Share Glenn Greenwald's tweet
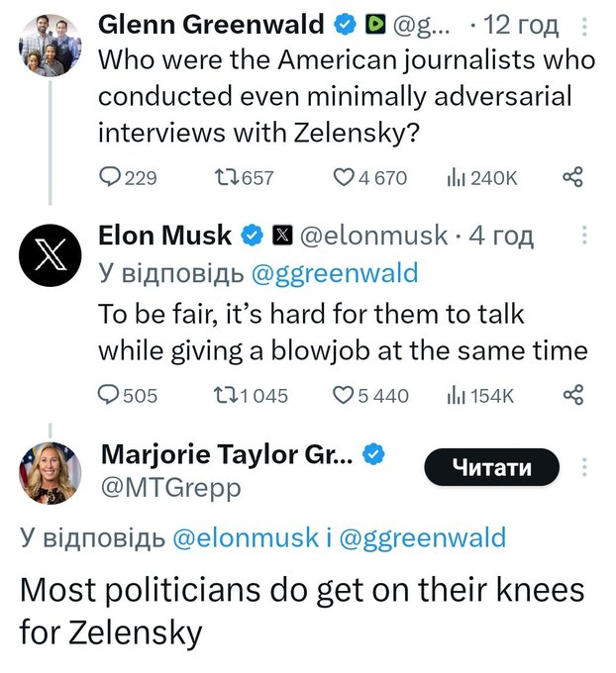616x673 pixels. point(573,177)
